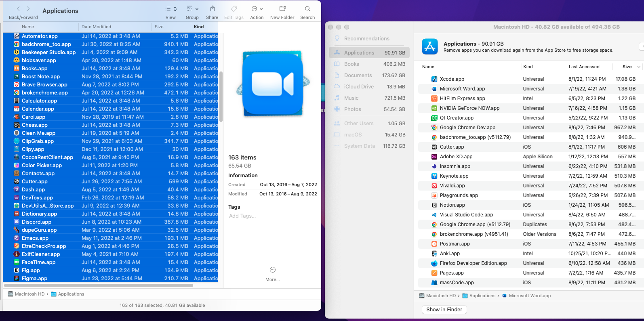Select Applications in Storage sidebar
This screenshot has height=321, width=644.
(x=369, y=52)
